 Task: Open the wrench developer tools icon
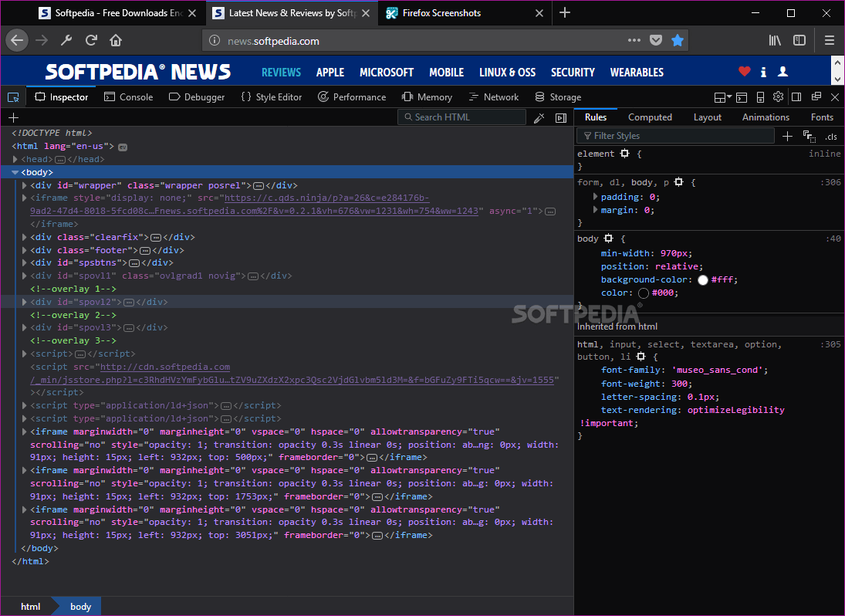pos(66,40)
